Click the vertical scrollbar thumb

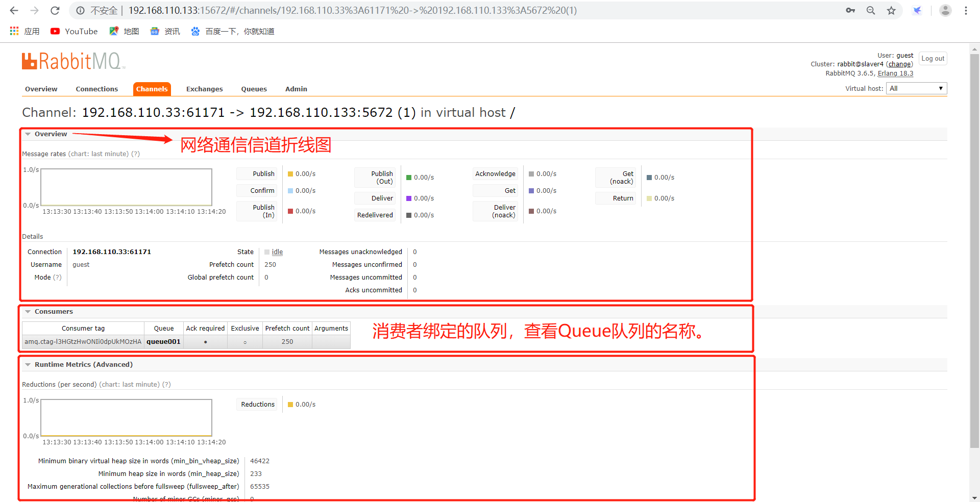[974, 250]
